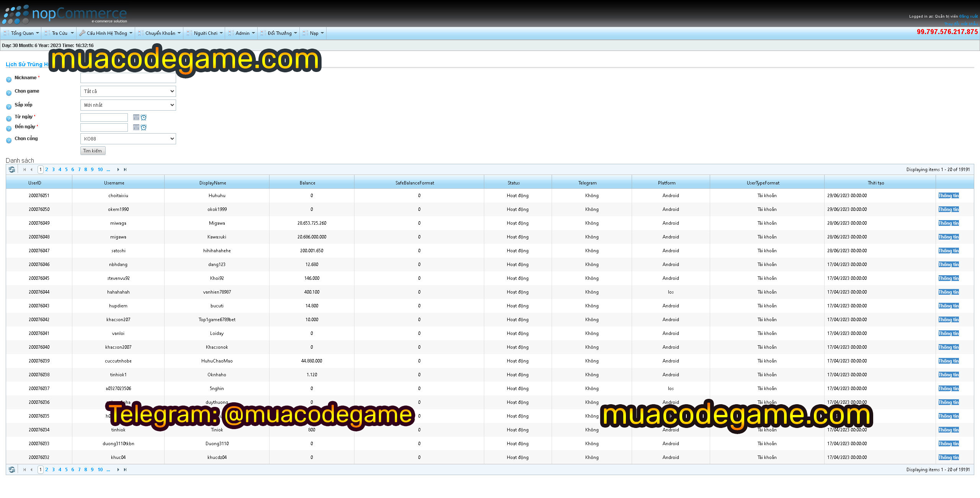Click the Đăng xuất logout link

968,16
